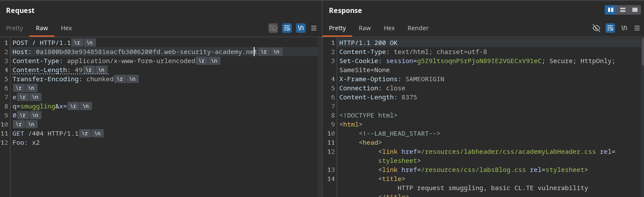Toggle hidden-characters eye icon in Response panel
This screenshot has height=197, width=644.
(596, 28)
